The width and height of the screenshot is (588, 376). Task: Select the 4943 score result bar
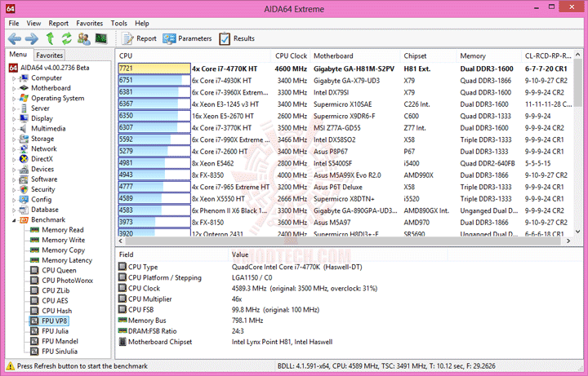pyautogui.click(x=154, y=175)
